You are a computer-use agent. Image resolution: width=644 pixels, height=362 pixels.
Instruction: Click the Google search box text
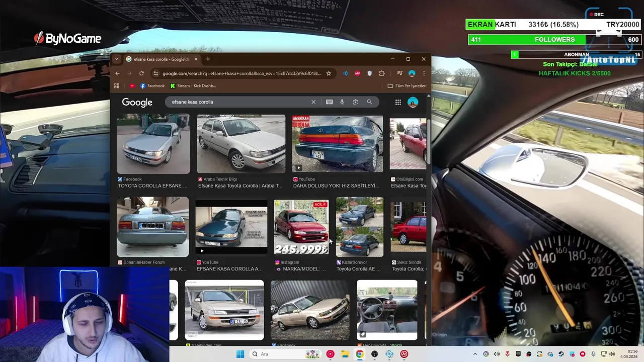[x=192, y=102]
